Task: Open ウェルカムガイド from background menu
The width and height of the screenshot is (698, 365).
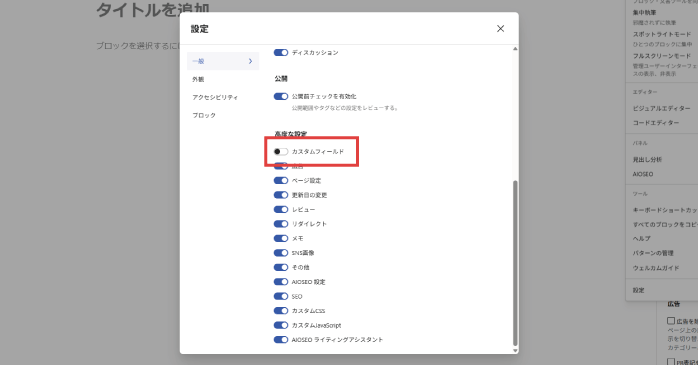Action: 656,268
